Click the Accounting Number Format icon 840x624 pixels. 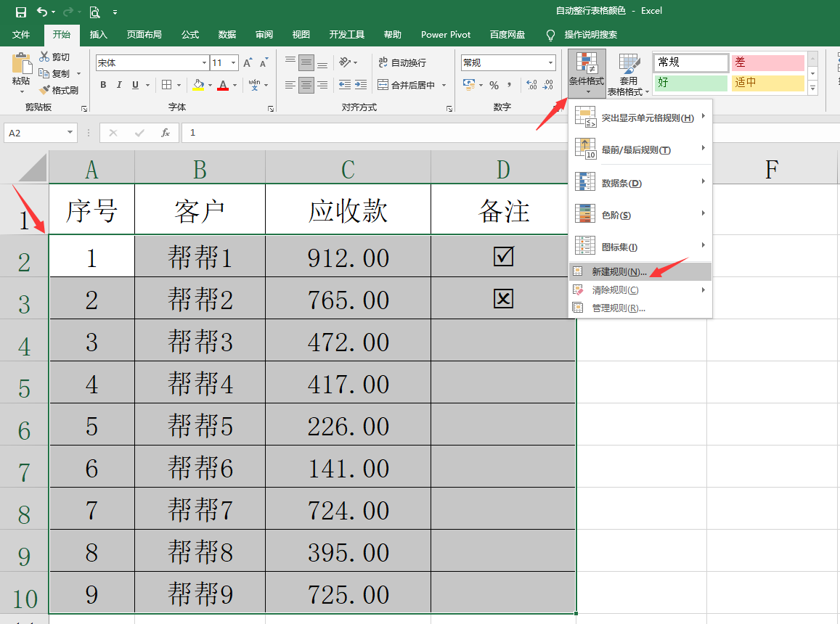pyautogui.click(x=469, y=85)
